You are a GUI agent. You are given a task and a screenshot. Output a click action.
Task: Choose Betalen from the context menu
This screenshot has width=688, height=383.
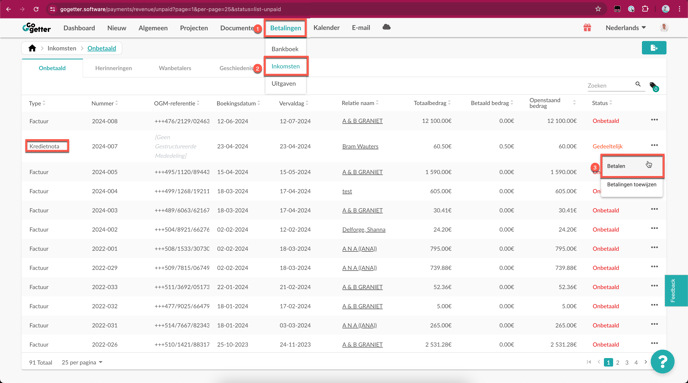[632, 166]
